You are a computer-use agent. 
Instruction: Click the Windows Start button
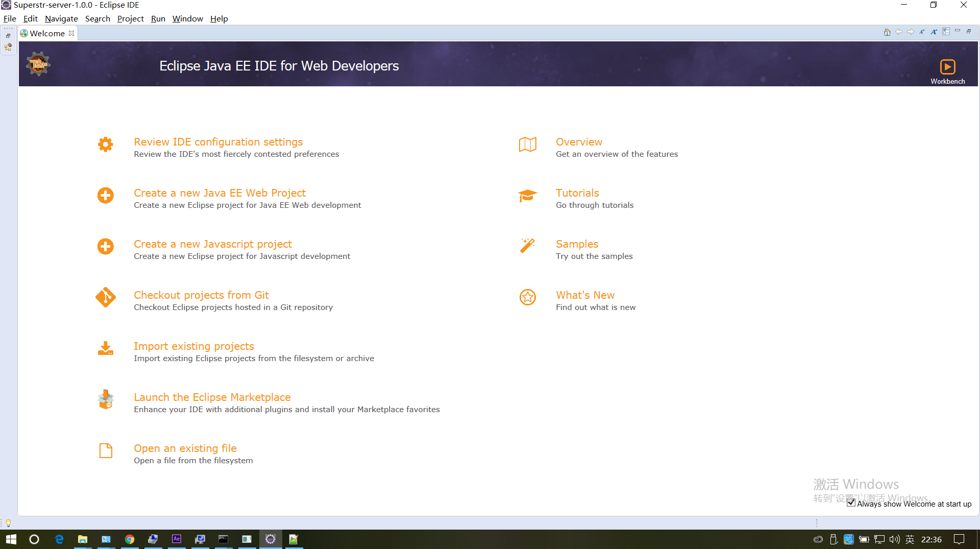point(11,539)
